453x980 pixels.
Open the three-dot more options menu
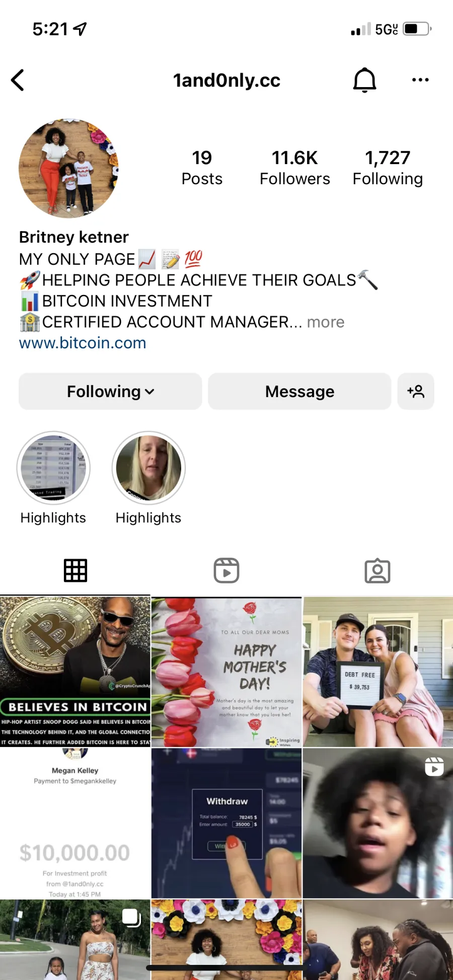tap(420, 80)
